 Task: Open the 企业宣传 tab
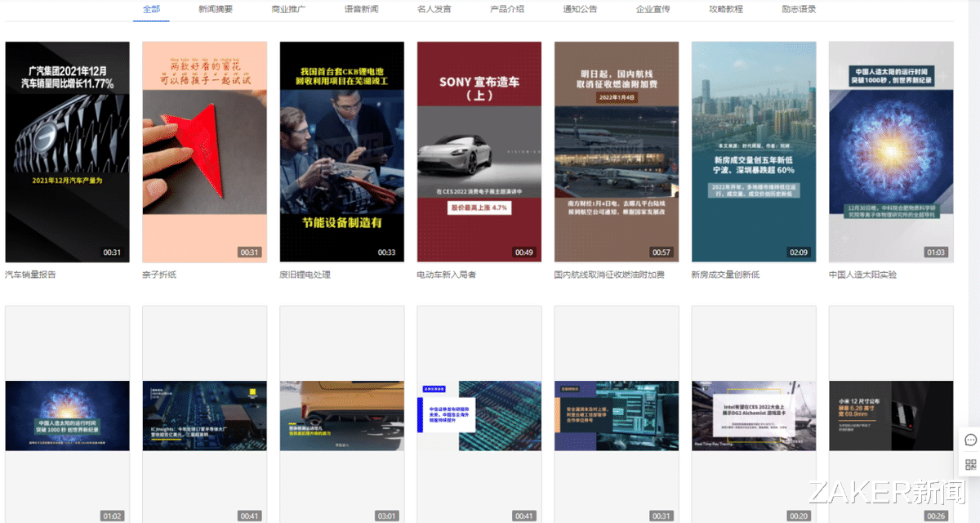pos(653,9)
